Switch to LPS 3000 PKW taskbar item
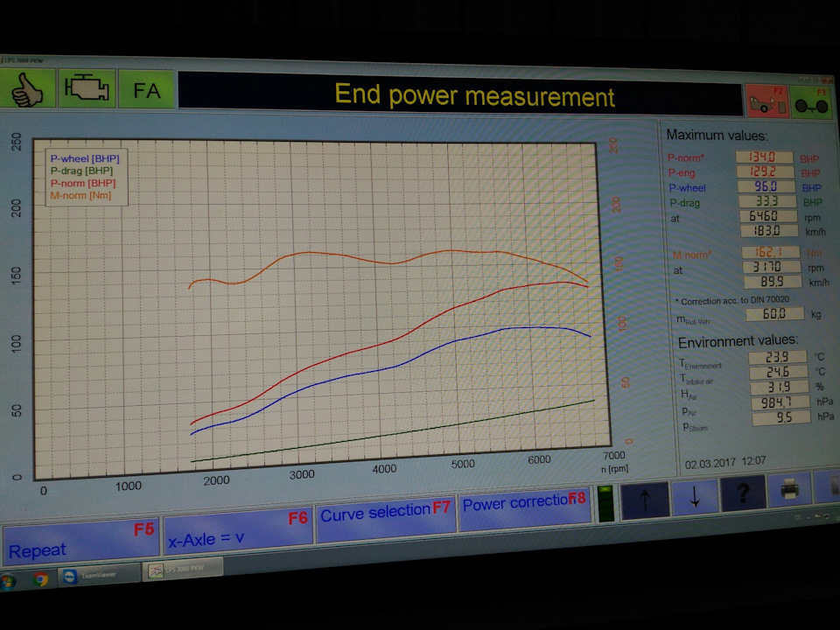Viewport: 840px width, 630px height. point(182,569)
